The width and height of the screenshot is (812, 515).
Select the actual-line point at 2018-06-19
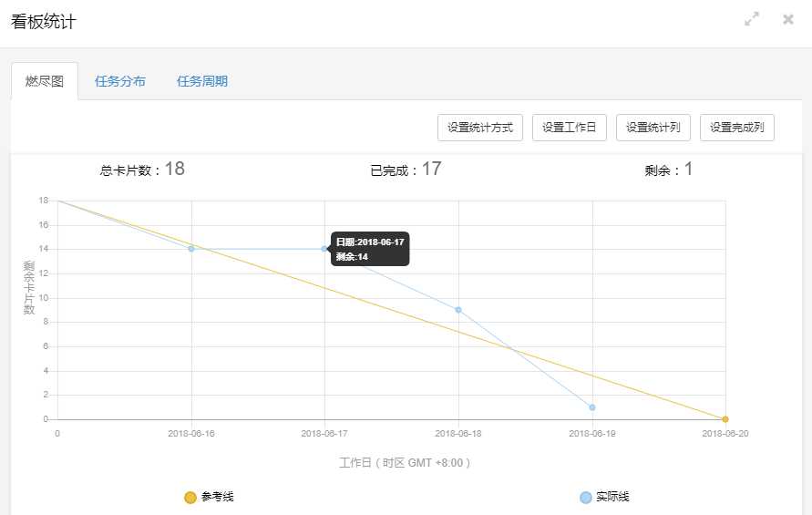coord(591,407)
